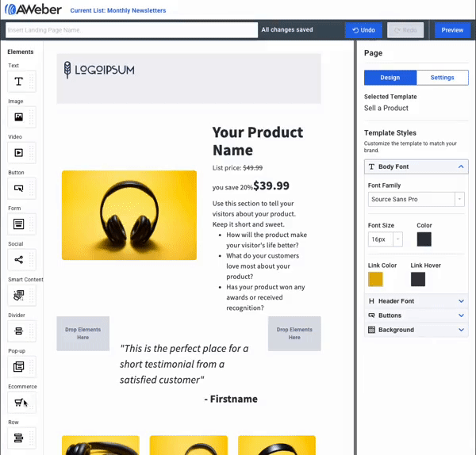The height and width of the screenshot is (455, 476).
Task: Select the Form element icon
Action: (19, 224)
